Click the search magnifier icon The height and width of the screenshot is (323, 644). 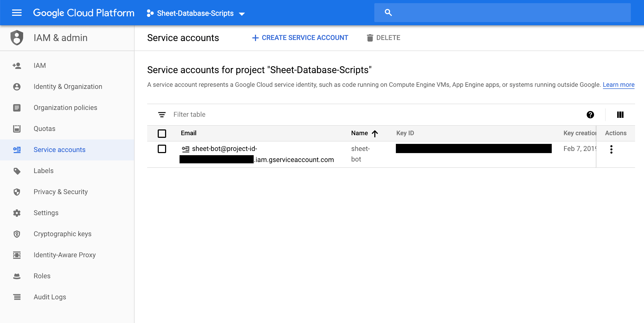tap(388, 13)
